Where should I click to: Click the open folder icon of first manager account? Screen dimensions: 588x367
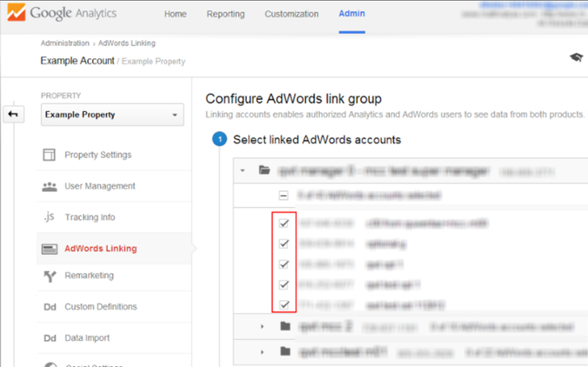tap(264, 170)
